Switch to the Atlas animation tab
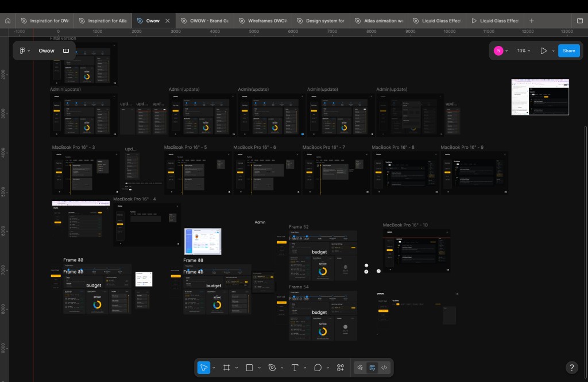The height and width of the screenshot is (382, 588). pyautogui.click(x=379, y=21)
